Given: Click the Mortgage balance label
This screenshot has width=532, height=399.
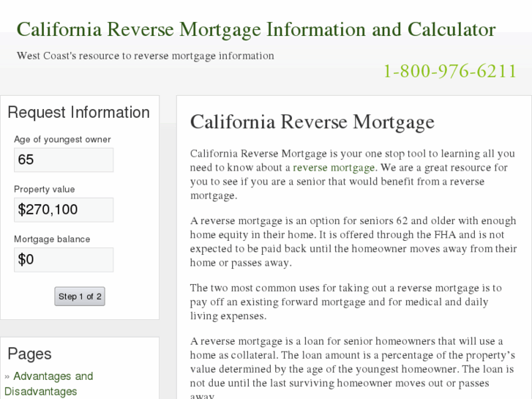Looking at the screenshot, I should click(x=52, y=239).
